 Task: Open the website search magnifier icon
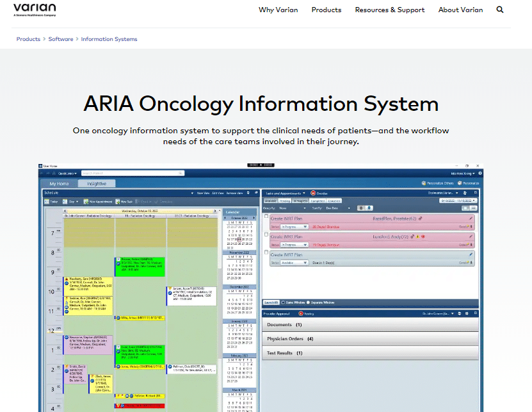pos(500,10)
